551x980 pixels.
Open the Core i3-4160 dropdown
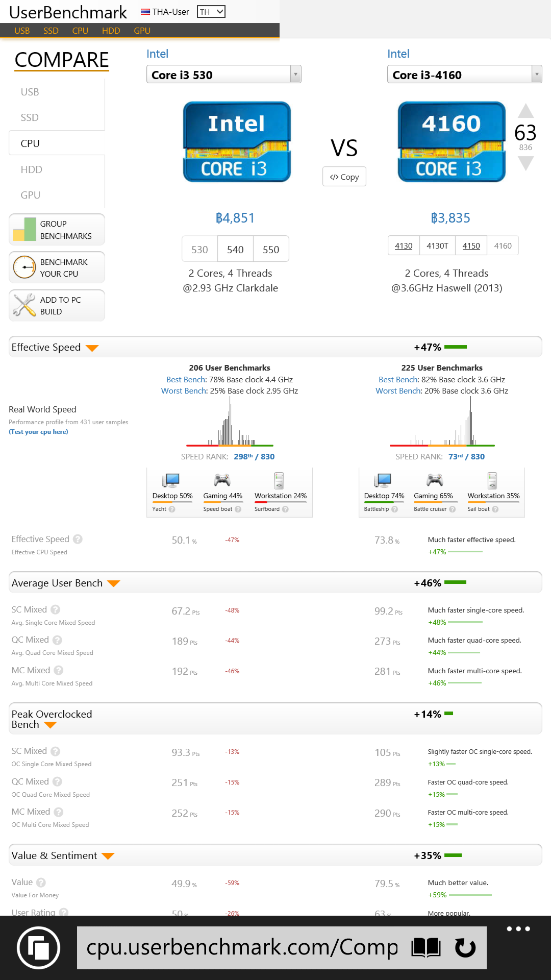pos(536,75)
